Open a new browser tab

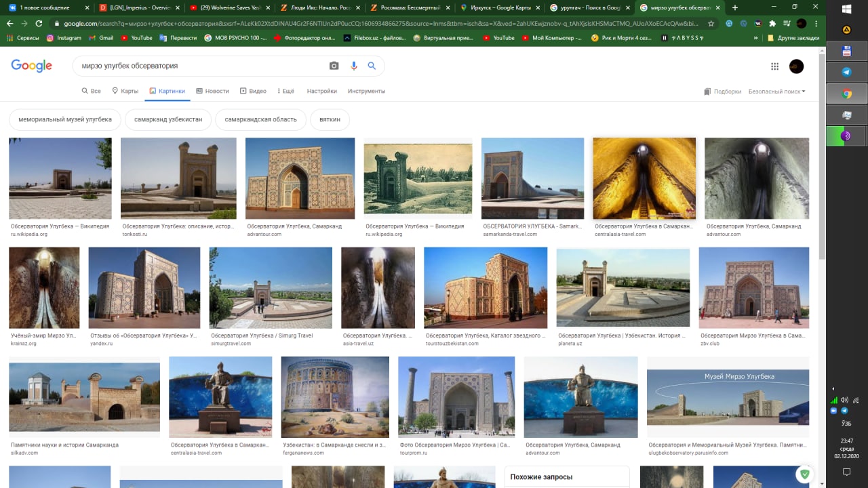point(735,7)
